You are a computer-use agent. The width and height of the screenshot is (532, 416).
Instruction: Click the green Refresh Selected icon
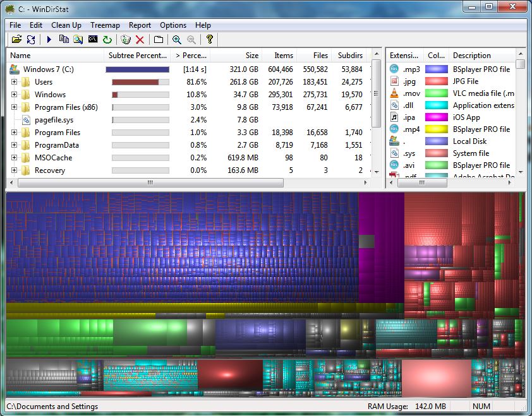click(x=107, y=40)
